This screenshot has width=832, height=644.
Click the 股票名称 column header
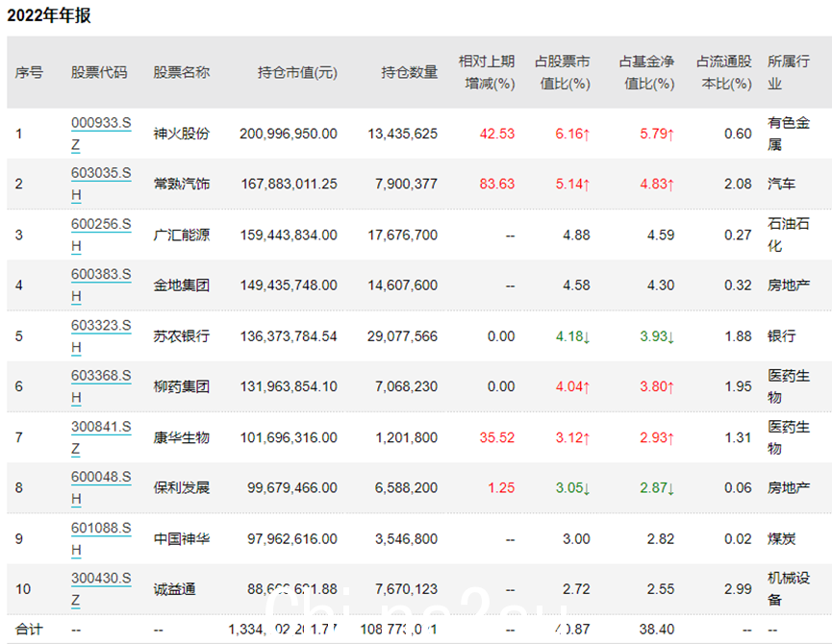[x=182, y=72]
